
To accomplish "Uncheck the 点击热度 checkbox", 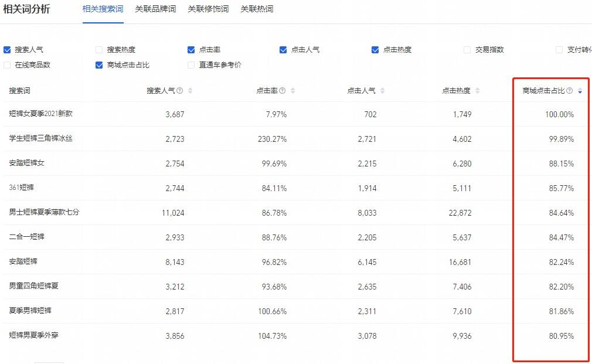I will (x=375, y=50).
